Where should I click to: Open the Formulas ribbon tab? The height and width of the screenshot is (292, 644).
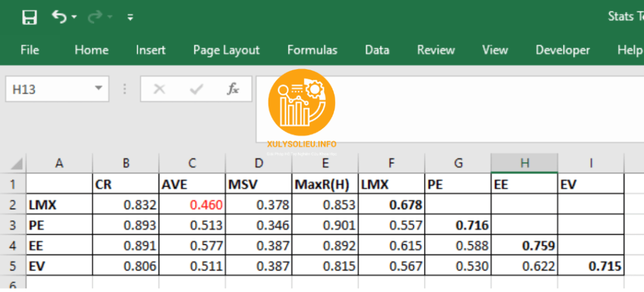point(312,50)
